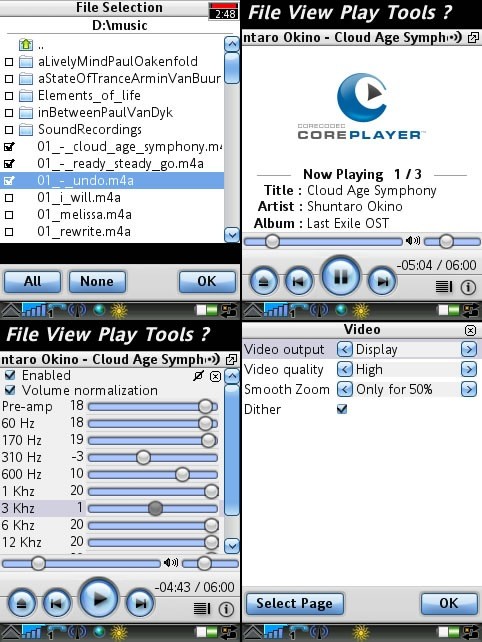Toggle the Dither checkbox
The width and height of the screenshot is (482, 642).
pos(342,409)
